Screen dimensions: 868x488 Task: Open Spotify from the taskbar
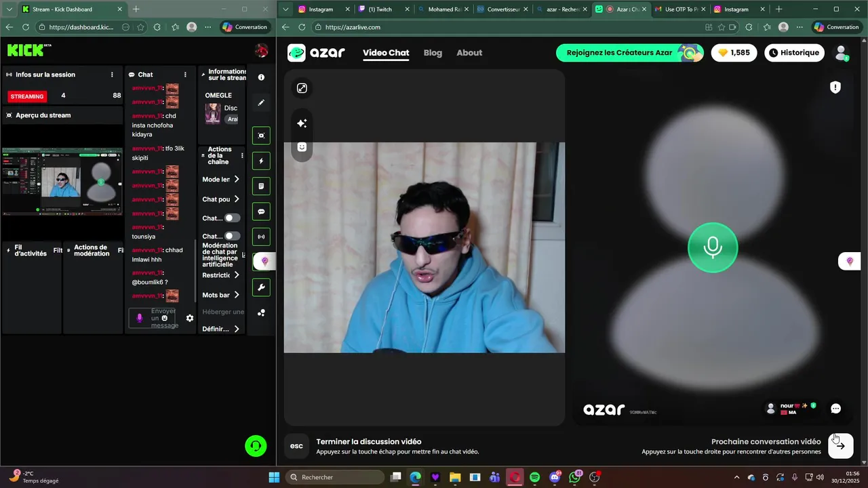point(534,477)
